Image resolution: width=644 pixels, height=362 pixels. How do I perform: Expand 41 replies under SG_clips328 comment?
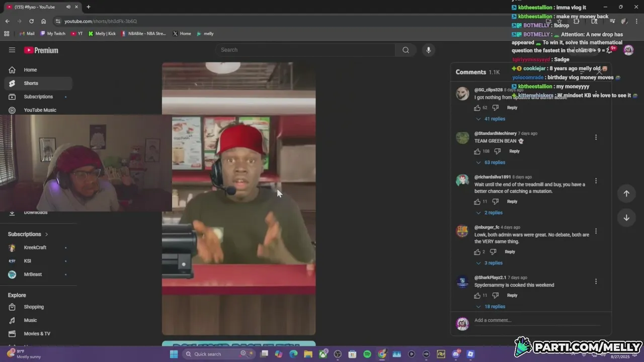(x=491, y=119)
